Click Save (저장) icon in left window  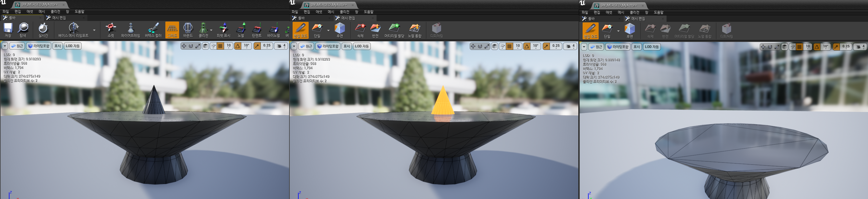(8, 30)
